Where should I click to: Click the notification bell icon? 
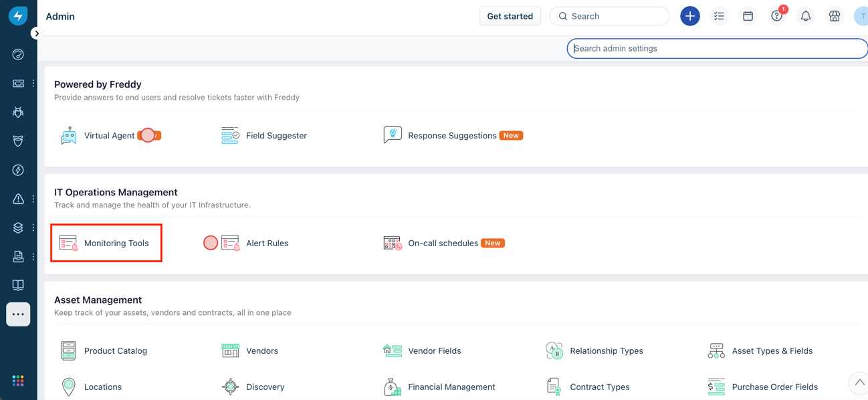pyautogui.click(x=805, y=15)
